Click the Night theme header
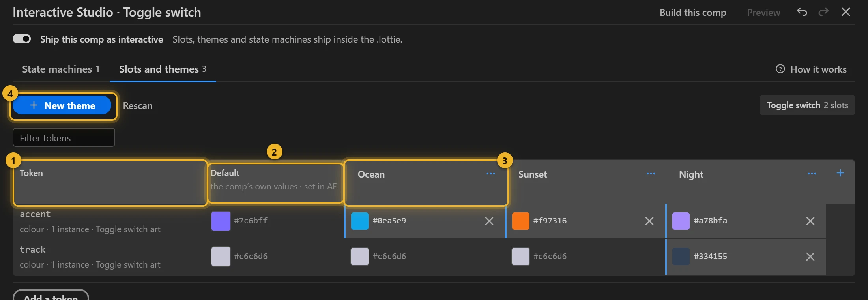868x300 pixels. [691, 174]
